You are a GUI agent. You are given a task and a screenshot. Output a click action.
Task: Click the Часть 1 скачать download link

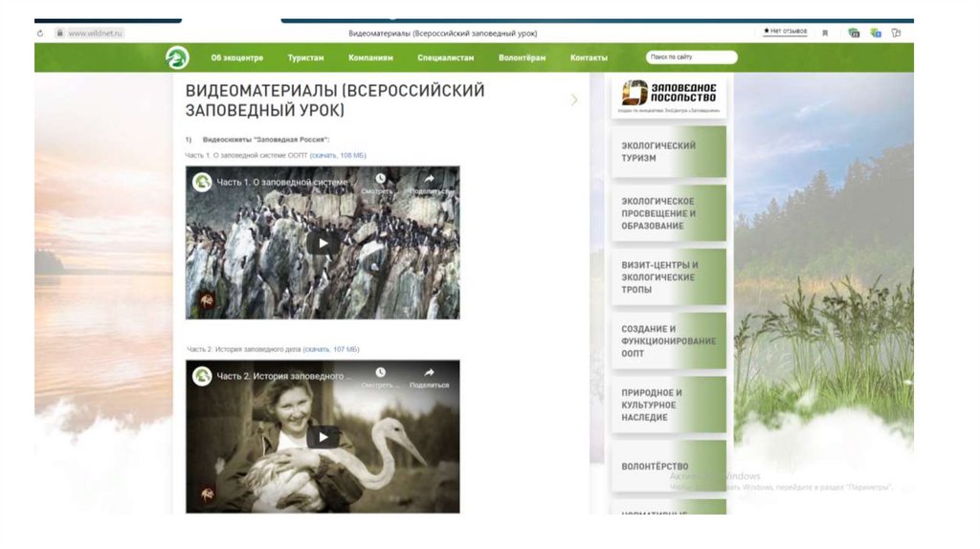[338, 156]
